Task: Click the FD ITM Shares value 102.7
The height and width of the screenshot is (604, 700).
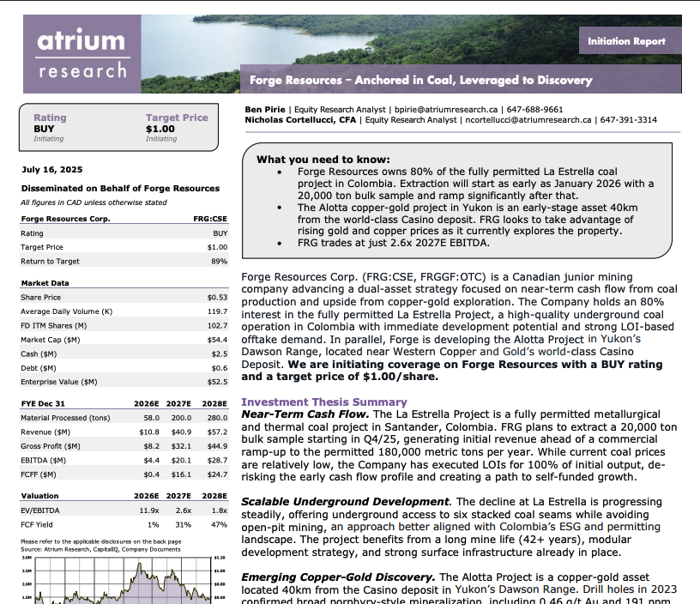Action: click(x=217, y=325)
